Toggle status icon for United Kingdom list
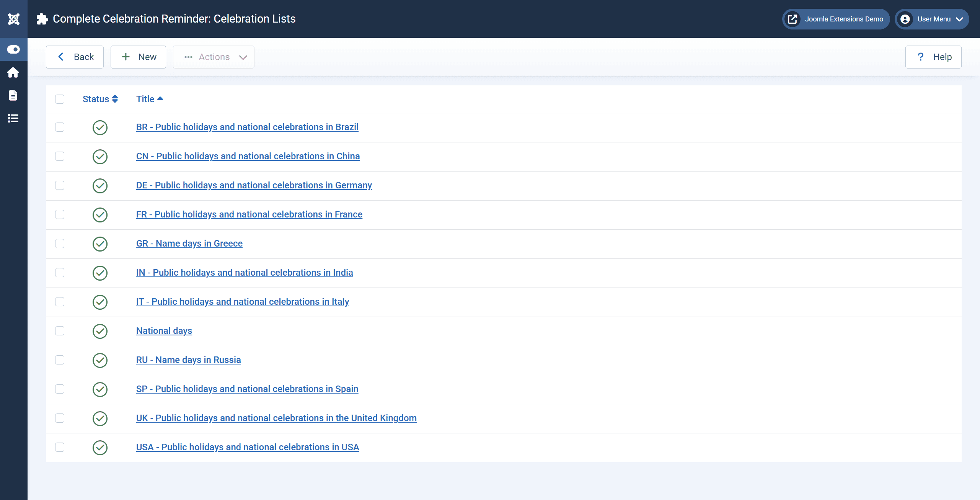980x500 pixels. point(100,418)
